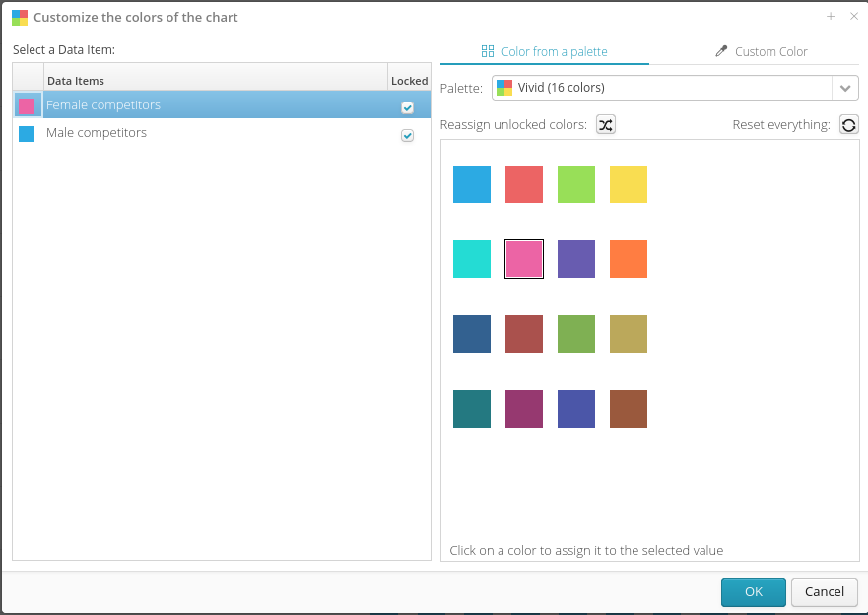868x615 pixels.
Task: Uncheck Locked for Male competitors
Action: point(407,135)
